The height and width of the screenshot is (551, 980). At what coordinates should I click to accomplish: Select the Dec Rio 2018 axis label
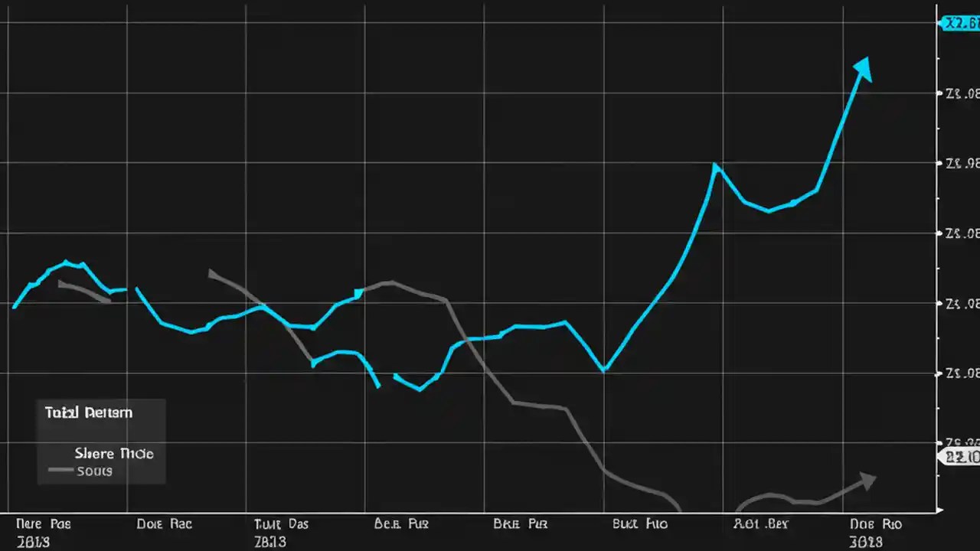[x=874, y=532]
